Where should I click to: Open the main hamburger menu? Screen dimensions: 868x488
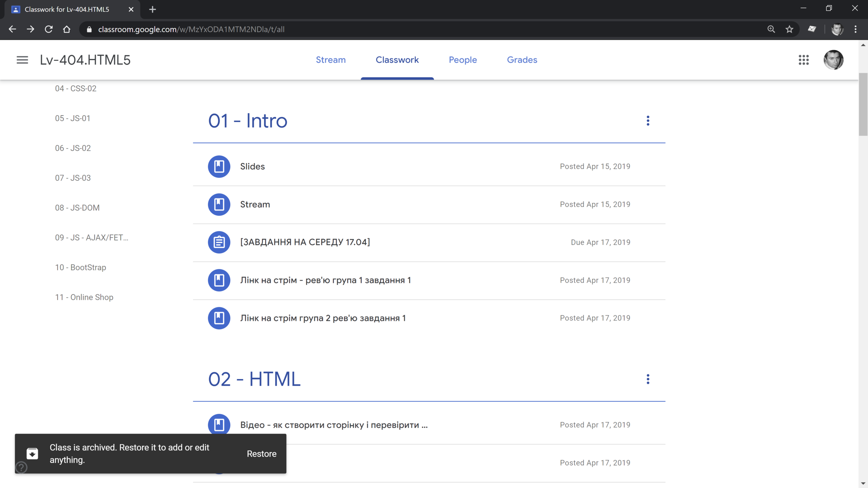[22, 60]
